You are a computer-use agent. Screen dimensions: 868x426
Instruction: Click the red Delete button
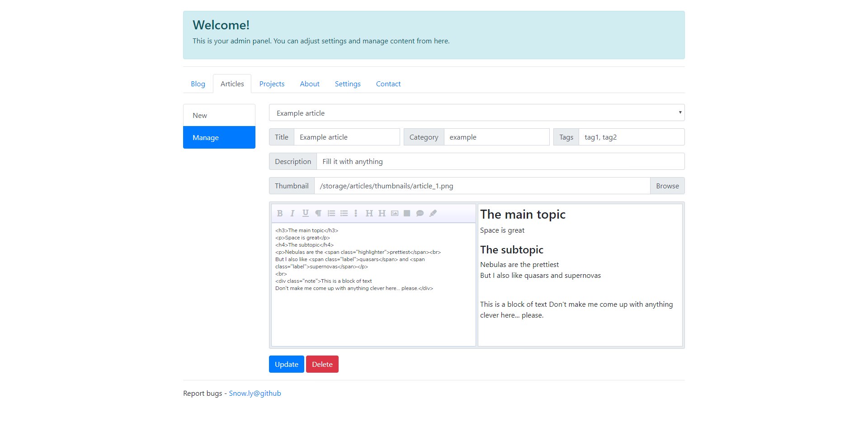(322, 364)
